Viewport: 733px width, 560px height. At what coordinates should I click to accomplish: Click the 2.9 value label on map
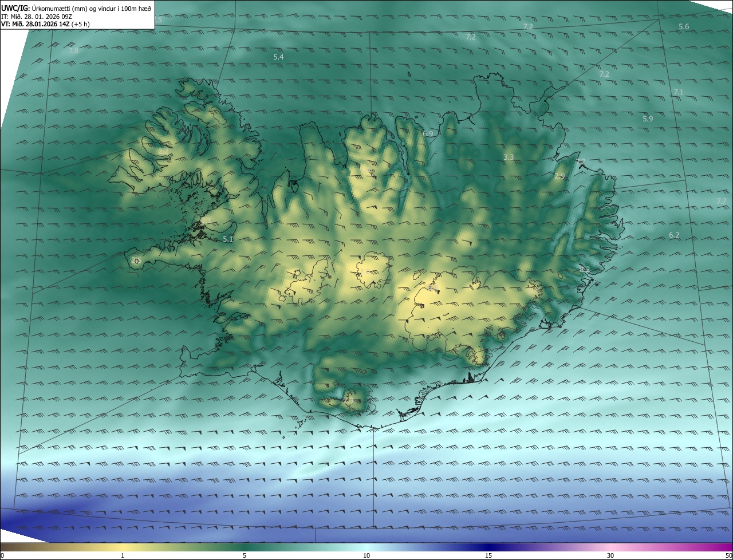click(559, 176)
